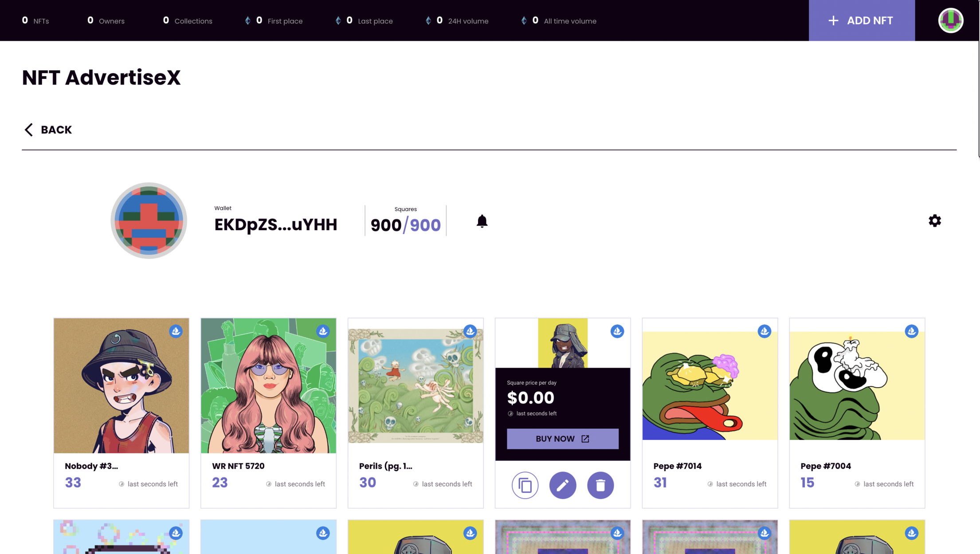Open notifications via the bell icon
This screenshot has width=980, height=554.
point(482,221)
